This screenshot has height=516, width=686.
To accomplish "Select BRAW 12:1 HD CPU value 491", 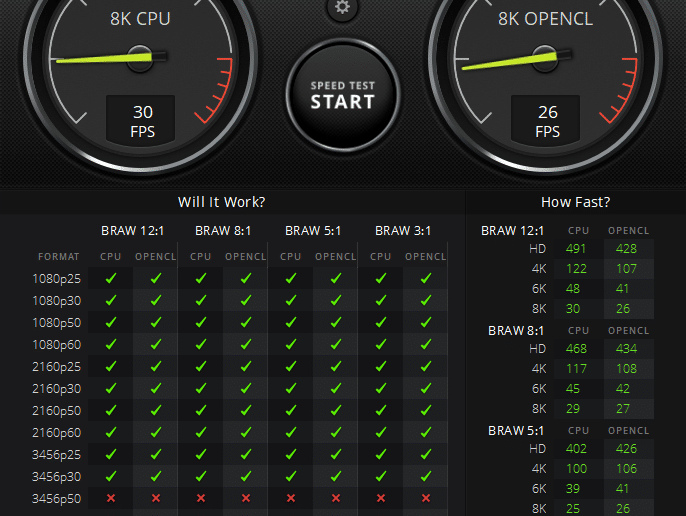I will (x=576, y=249).
